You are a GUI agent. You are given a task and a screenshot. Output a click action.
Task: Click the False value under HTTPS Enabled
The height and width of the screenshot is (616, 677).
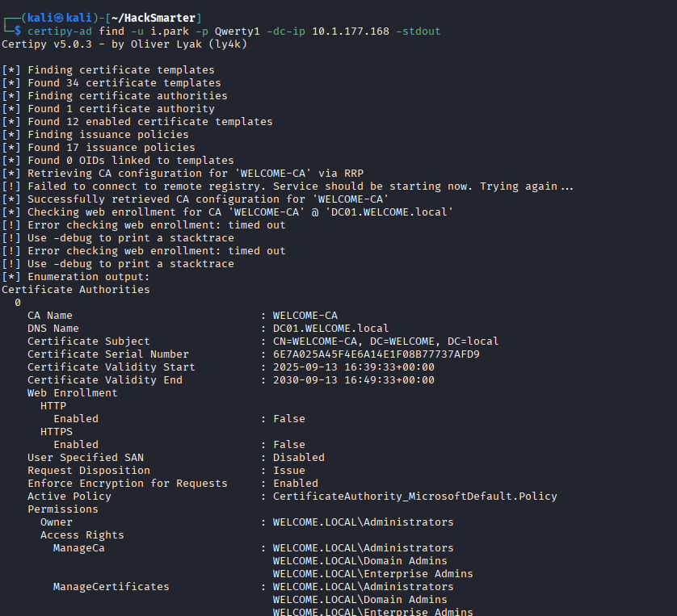coord(288,444)
